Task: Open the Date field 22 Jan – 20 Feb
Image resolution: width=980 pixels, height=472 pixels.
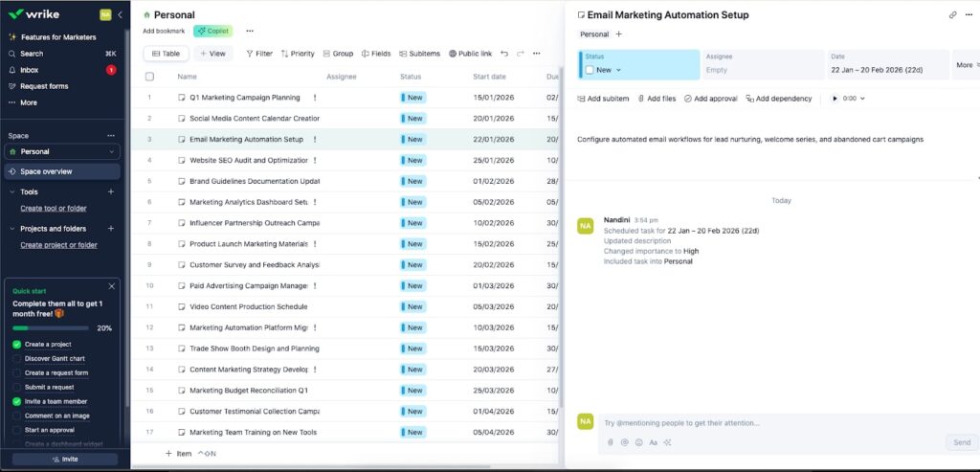Action: (x=888, y=65)
